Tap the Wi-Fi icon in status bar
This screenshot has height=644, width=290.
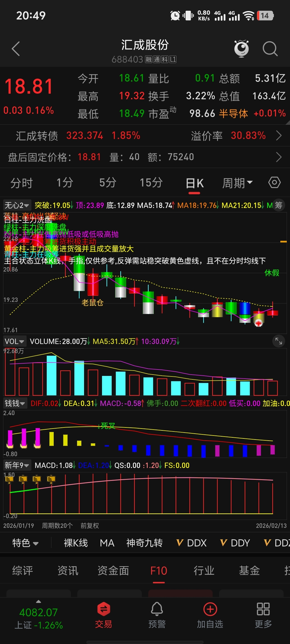pyautogui.click(x=249, y=16)
